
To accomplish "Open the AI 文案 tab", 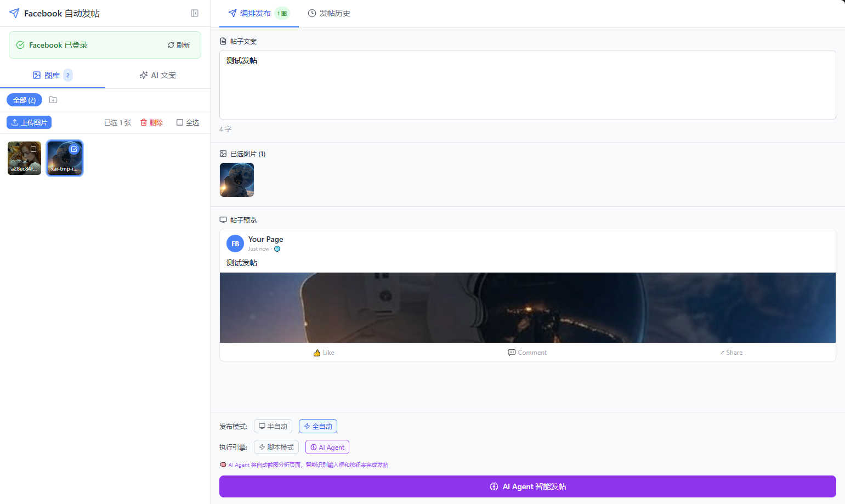I will [158, 75].
